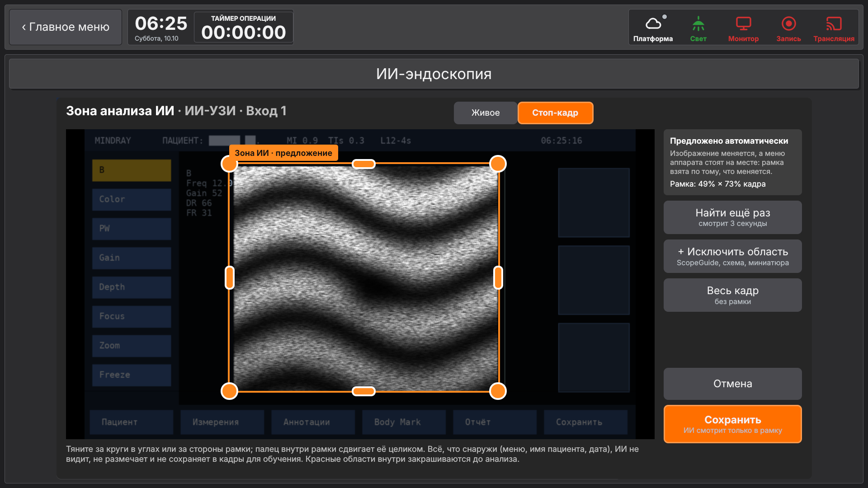The image size is (868, 488).
Task: Click Найти ещё раз button
Action: click(x=732, y=217)
